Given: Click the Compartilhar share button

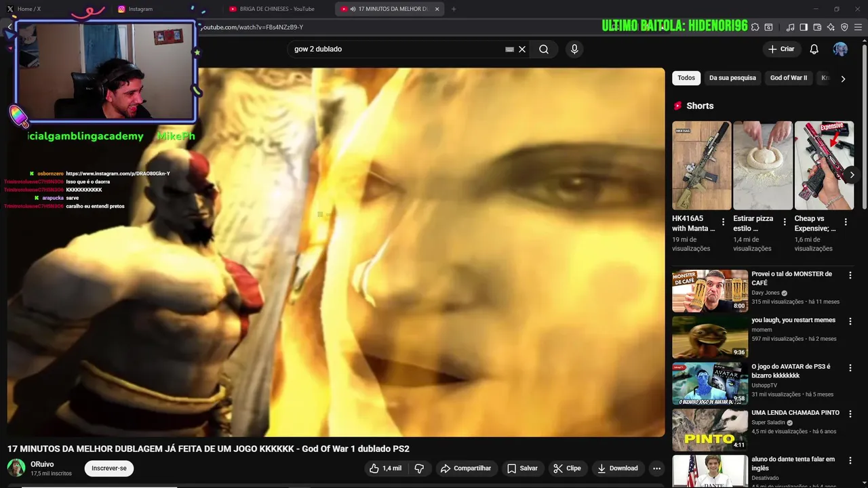Looking at the screenshot, I should click(x=466, y=468).
